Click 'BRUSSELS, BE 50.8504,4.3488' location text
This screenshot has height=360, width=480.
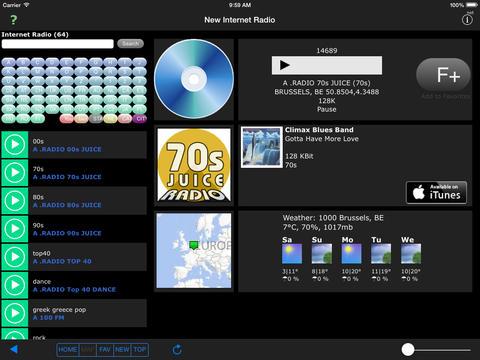click(x=327, y=92)
